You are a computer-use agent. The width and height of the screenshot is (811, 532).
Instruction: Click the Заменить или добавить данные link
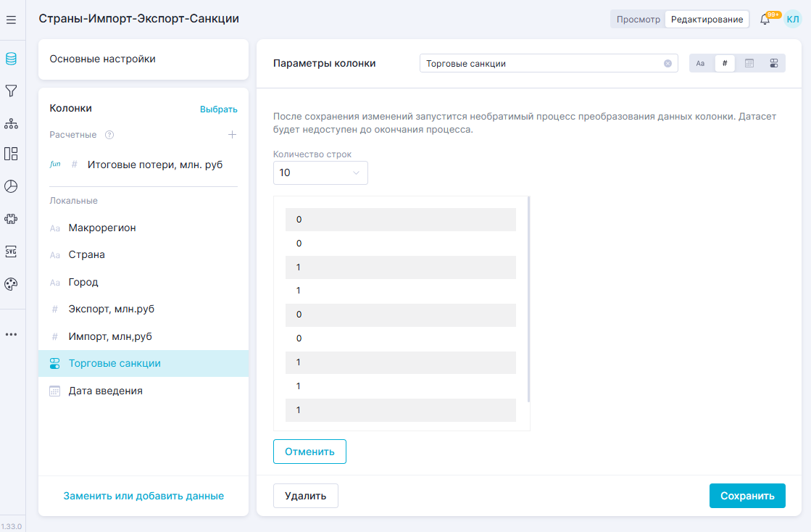[x=144, y=496]
